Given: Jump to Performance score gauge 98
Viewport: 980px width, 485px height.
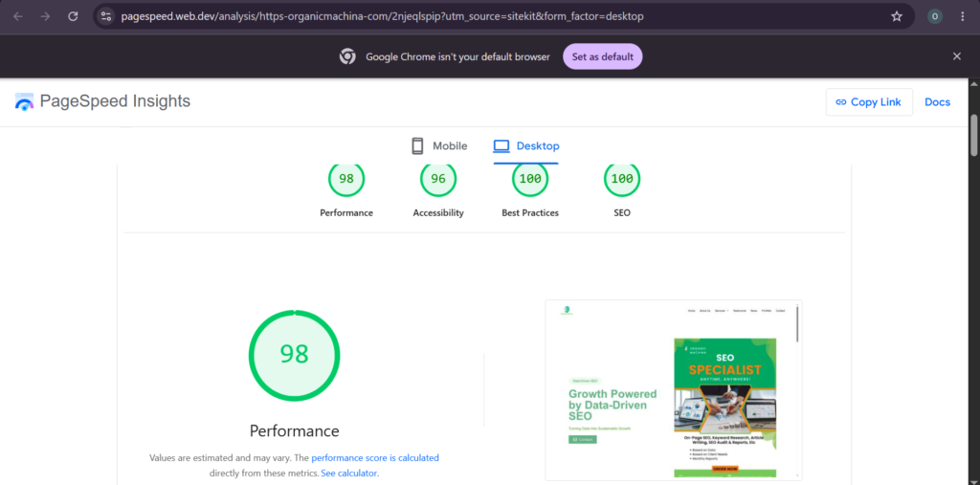Looking at the screenshot, I should [x=346, y=179].
